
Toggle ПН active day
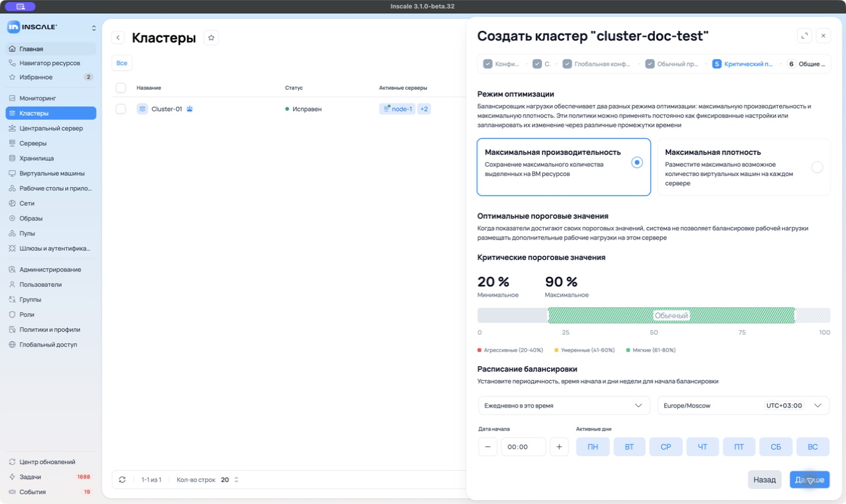(x=593, y=447)
